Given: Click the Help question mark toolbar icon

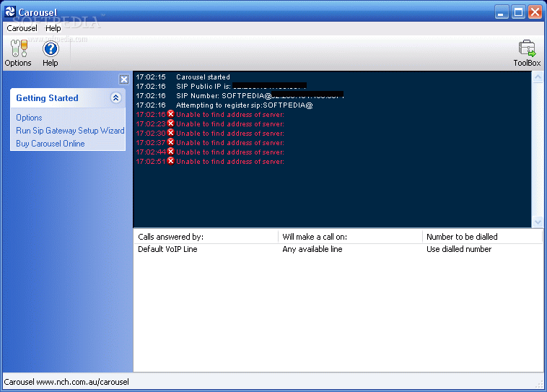Looking at the screenshot, I should [x=51, y=53].
